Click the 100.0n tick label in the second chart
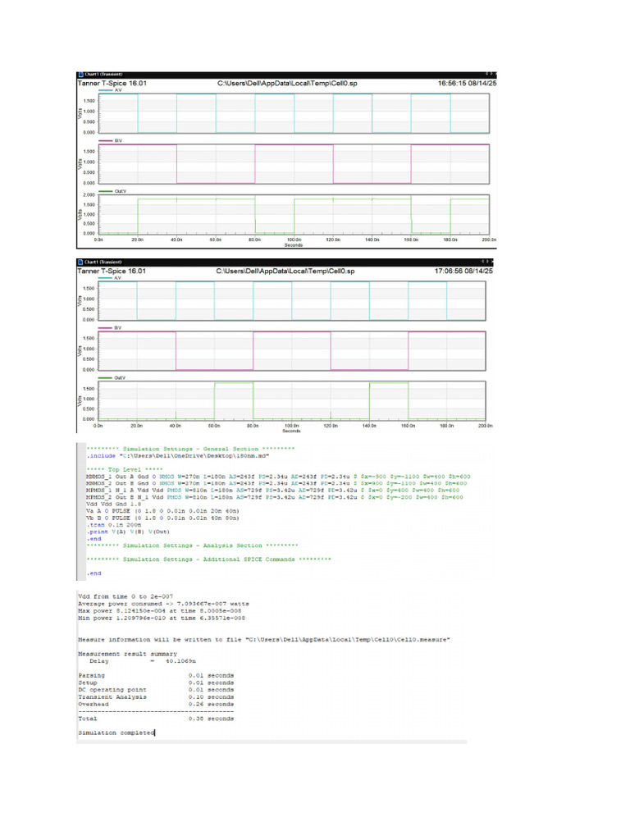630x840 pixels. pyautogui.click(x=291, y=426)
